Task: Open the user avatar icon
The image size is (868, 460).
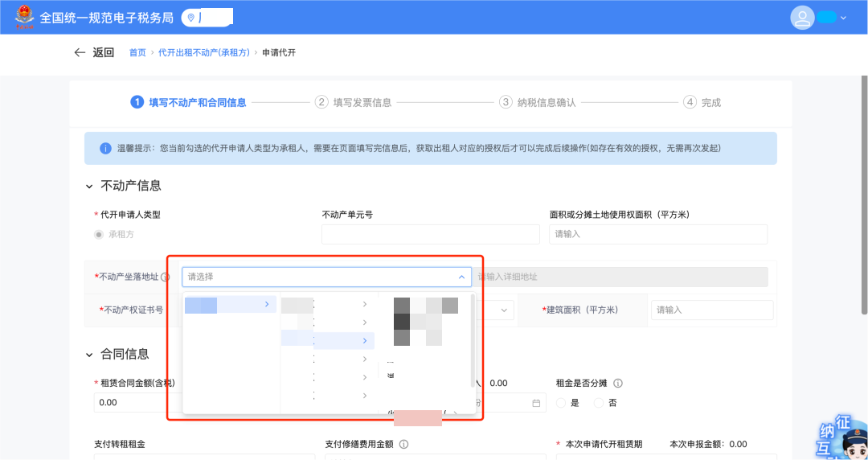Action: 802,18
